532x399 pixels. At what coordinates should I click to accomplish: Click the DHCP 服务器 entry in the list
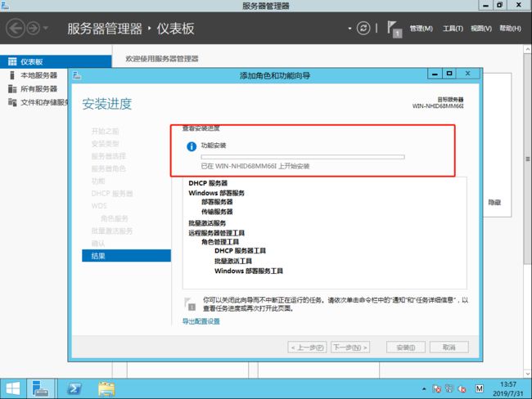click(208, 183)
